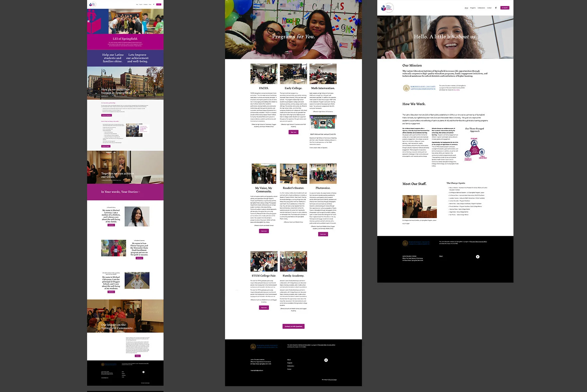
Task: Click the Reader's theater program photo
Action: click(x=293, y=174)
